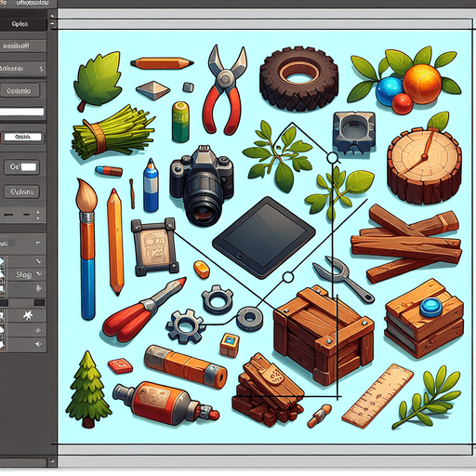
Task: Select the grey pyramid gem sprite
Action: click(x=153, y=90)
